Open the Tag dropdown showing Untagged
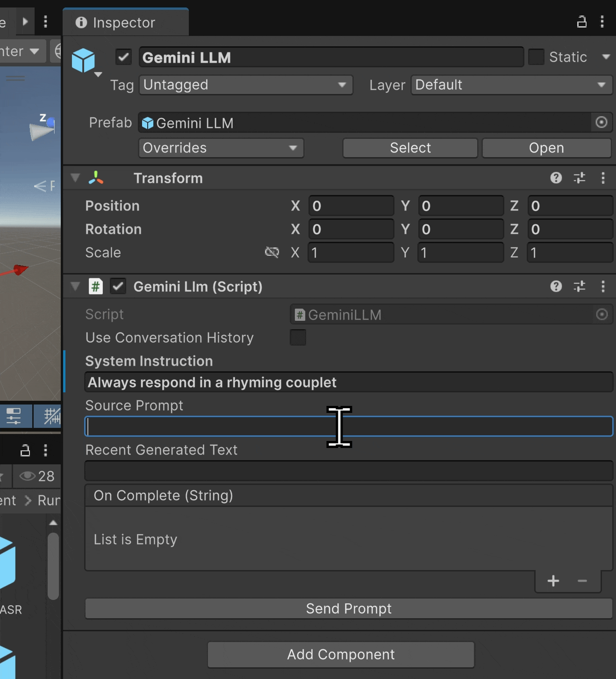Image resolution: width=616 pixels, height=679 pixels. pos(246,85)
